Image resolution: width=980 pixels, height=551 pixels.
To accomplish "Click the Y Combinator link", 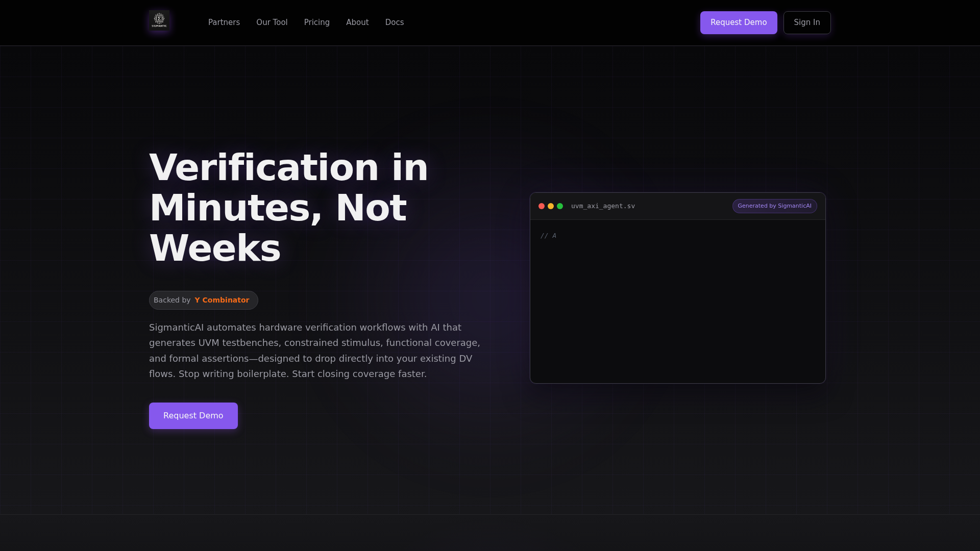I will coord(222,300).
